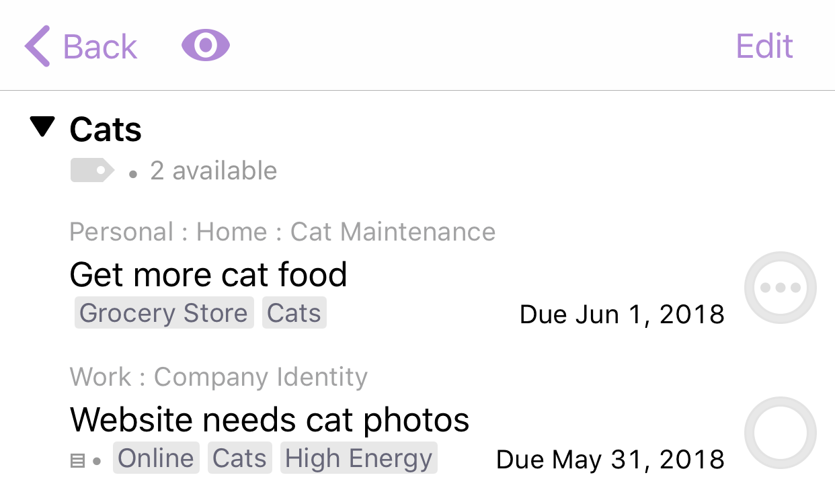Click the gray tag icon under Cats
Image resolution: width=835 pixels, height=504 pixels.
pos(92,171)
